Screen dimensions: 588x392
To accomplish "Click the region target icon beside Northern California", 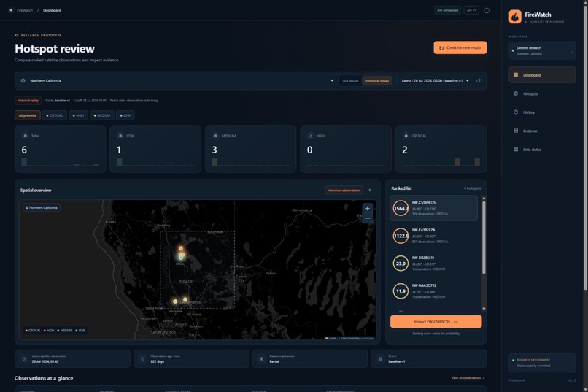I will point(23,80).
